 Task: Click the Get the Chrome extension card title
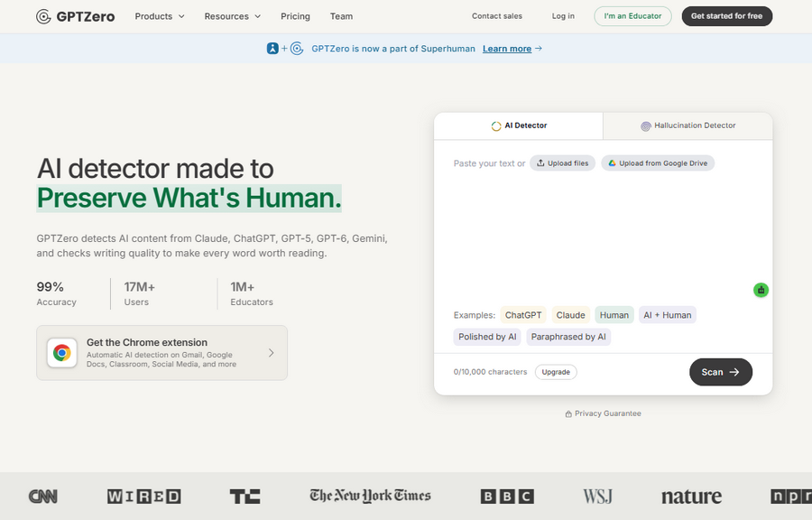pos(147,342)
